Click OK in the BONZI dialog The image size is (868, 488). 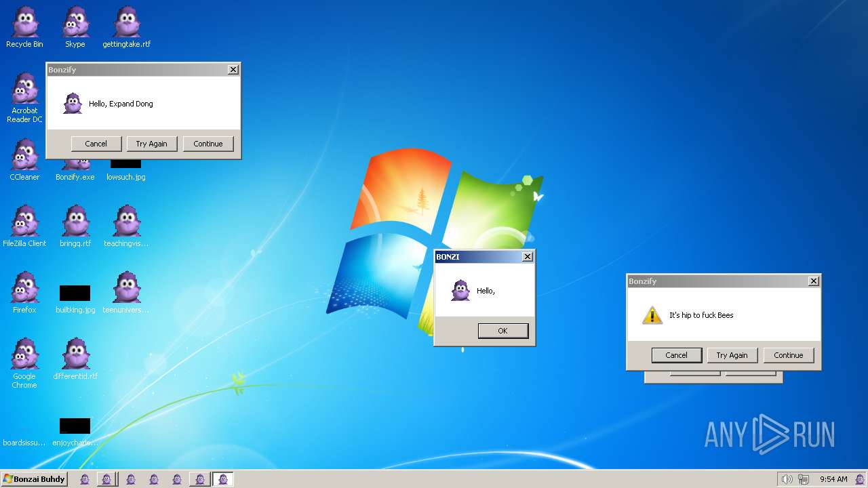[502, 331]
